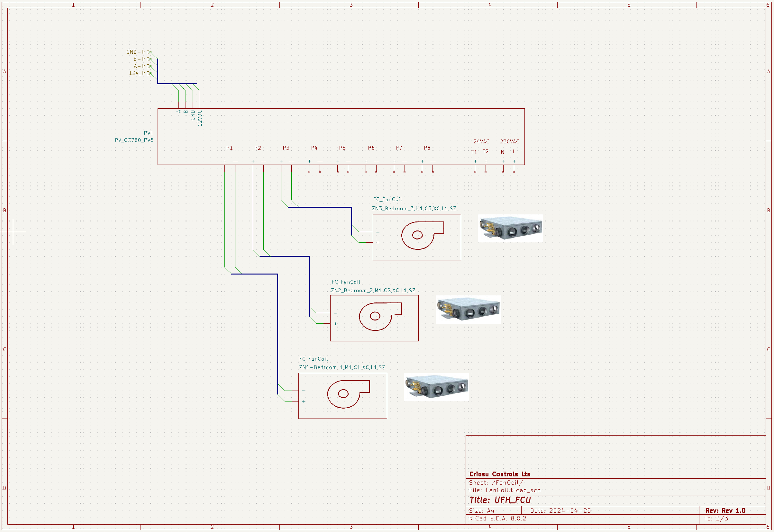Click the Rev: Rev 1.0 field
The height and width of the screenshot is (532, 774).
pyautogui.click(x=725, y=510)
